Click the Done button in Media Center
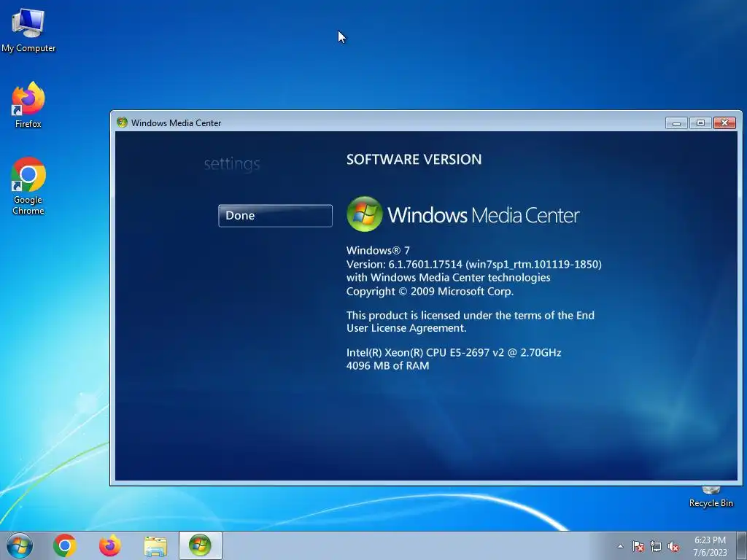 coord(275,216)
